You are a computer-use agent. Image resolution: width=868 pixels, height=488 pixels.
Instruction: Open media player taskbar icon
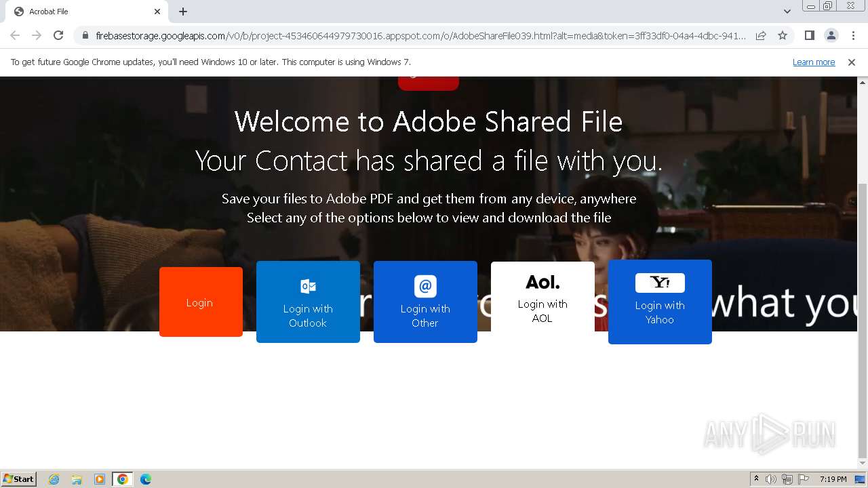[100, 479]
